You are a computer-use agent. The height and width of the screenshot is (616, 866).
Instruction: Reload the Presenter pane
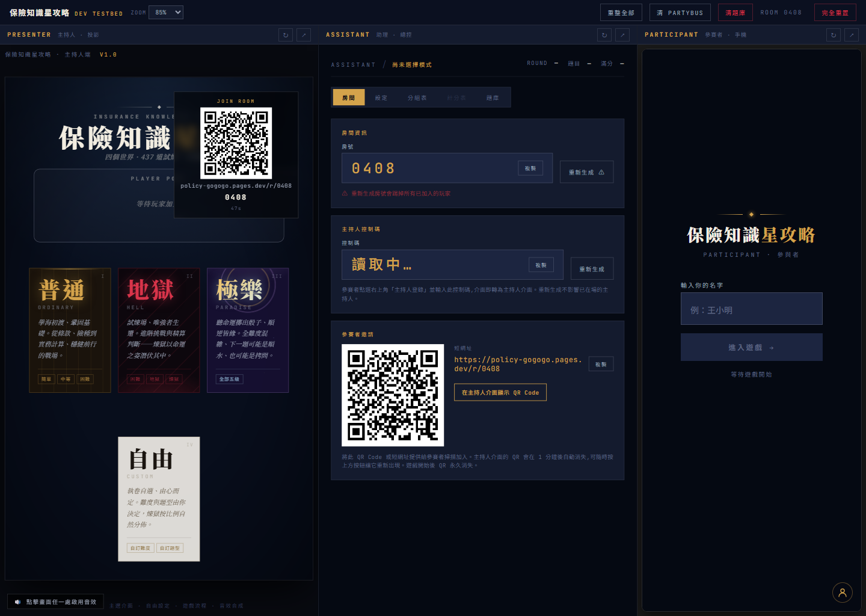[286, 35]
